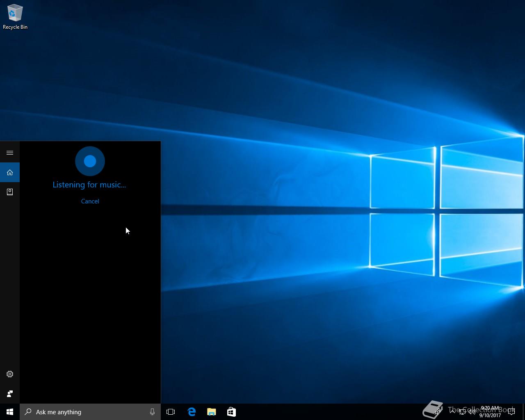Click the Cortana listening circle
This screenshot has width=525, height=420.
point(90,161)
